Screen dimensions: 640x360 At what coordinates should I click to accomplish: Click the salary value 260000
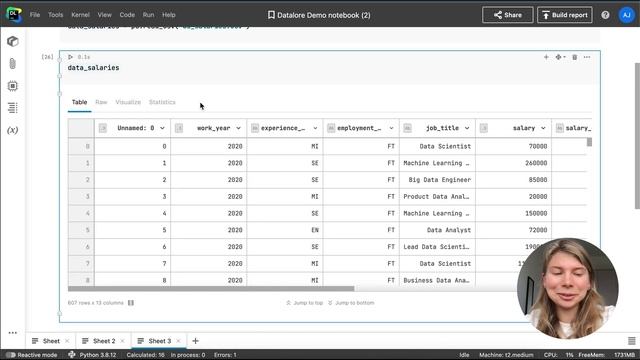pos(513,163)
